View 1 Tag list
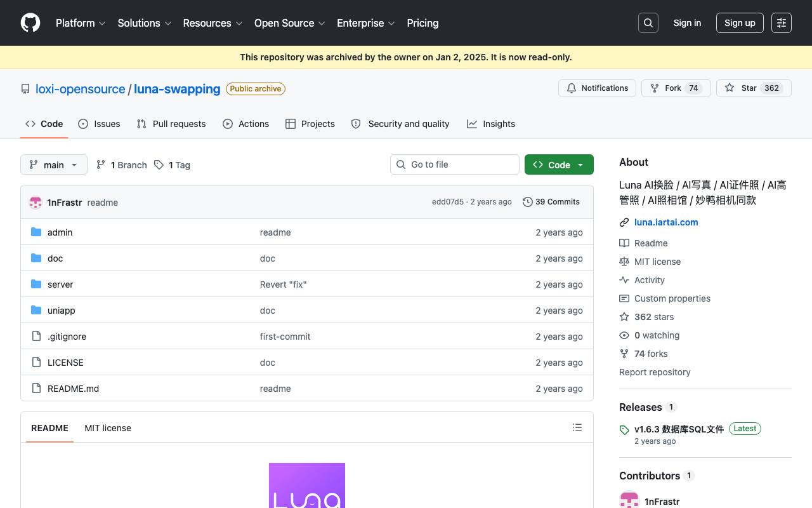 (x=173, y=165)
